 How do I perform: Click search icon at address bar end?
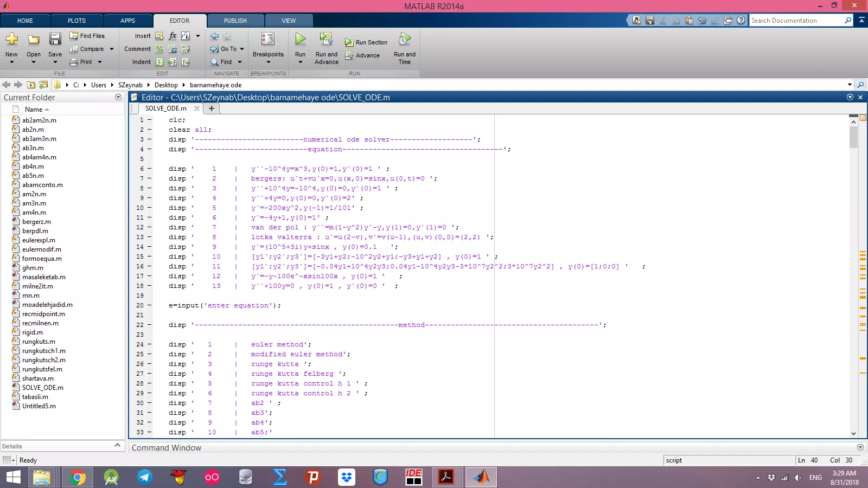[x=860, y=85]
